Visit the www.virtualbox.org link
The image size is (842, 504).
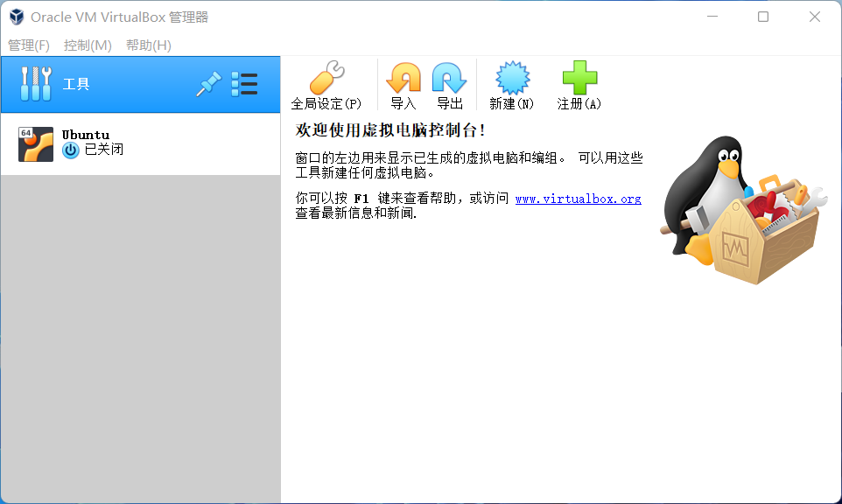[x=578, y=199]
